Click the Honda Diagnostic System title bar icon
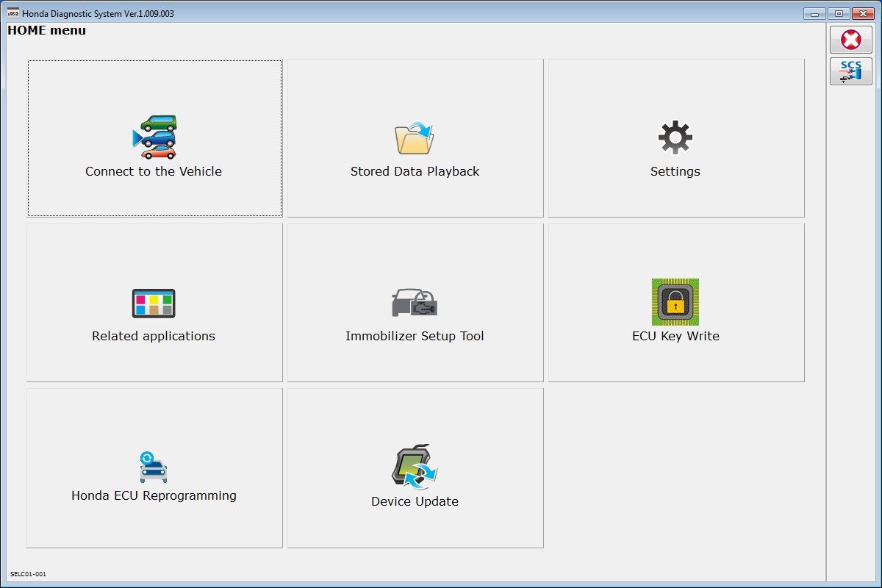This screenshot has width=882, height=588. [x=12, y=13]
